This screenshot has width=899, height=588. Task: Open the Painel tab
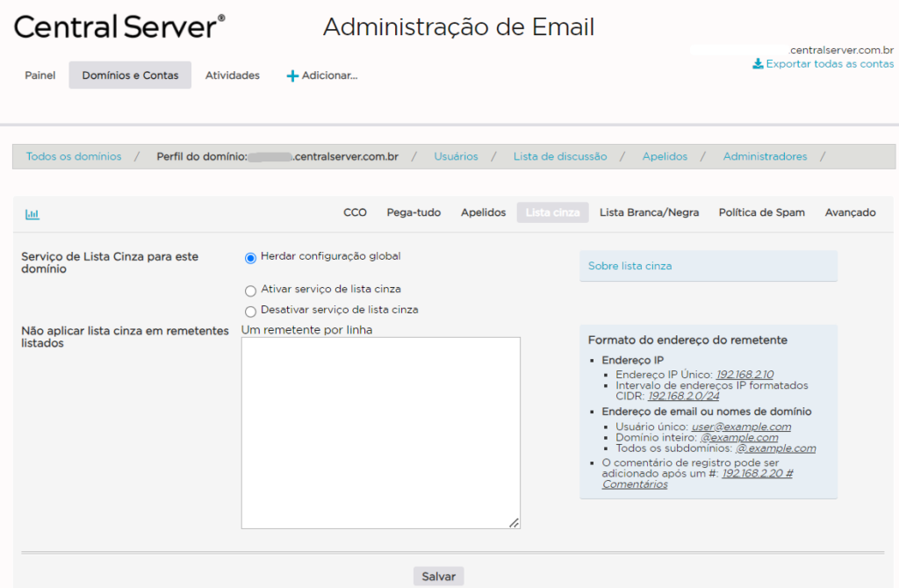pos(40,75)
